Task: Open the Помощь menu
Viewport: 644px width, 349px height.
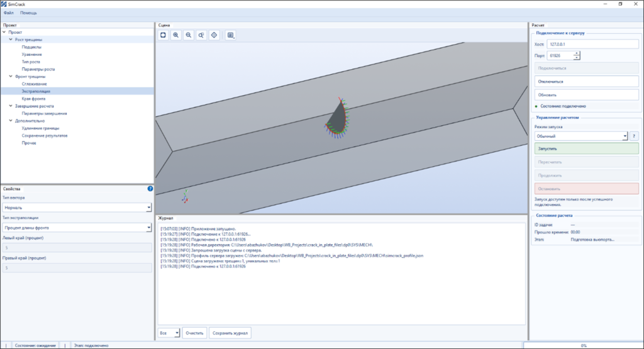Action: point(28,13)
